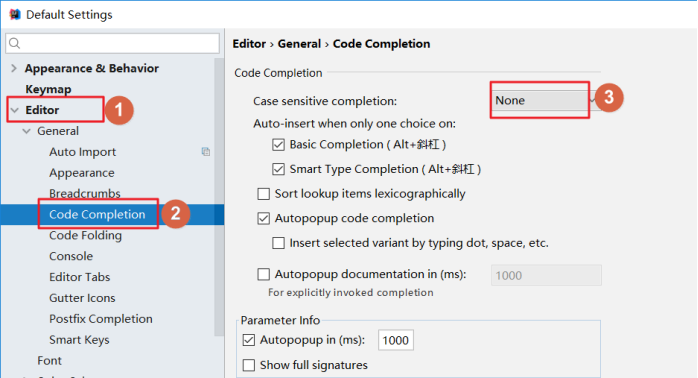Click 'Auto-insert when only one choice on:' text
The height and width of the screenshot is (378, 698).
click(x=354, y=123)
